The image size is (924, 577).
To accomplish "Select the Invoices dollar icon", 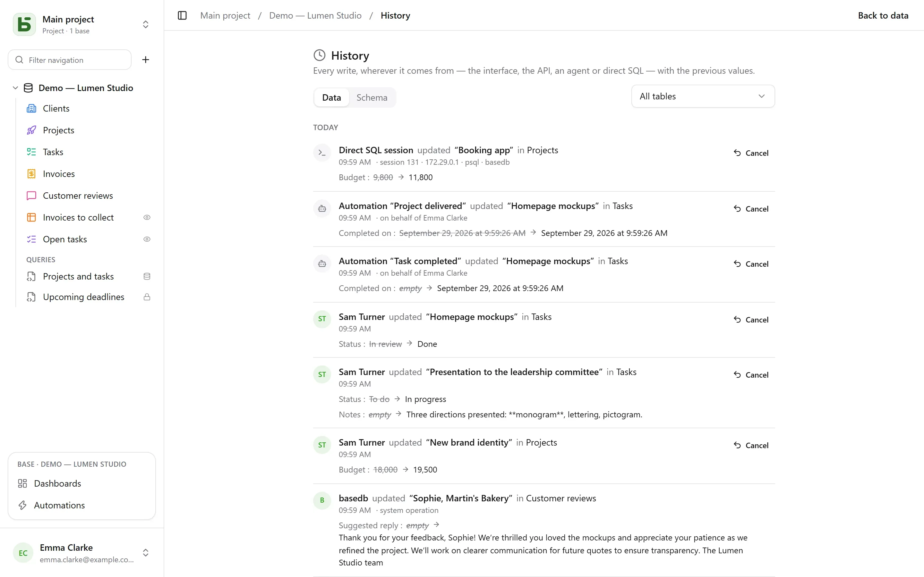I will [x=31, y=174].
